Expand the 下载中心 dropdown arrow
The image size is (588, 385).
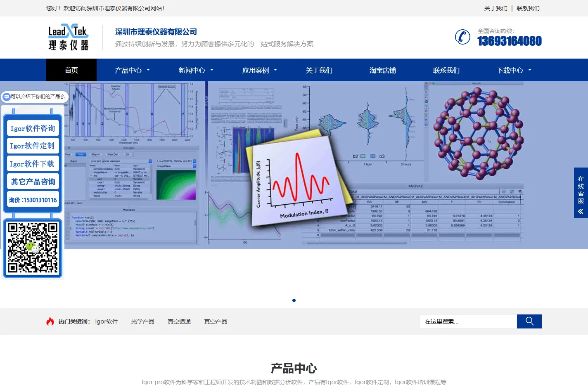tap(530, 70)
